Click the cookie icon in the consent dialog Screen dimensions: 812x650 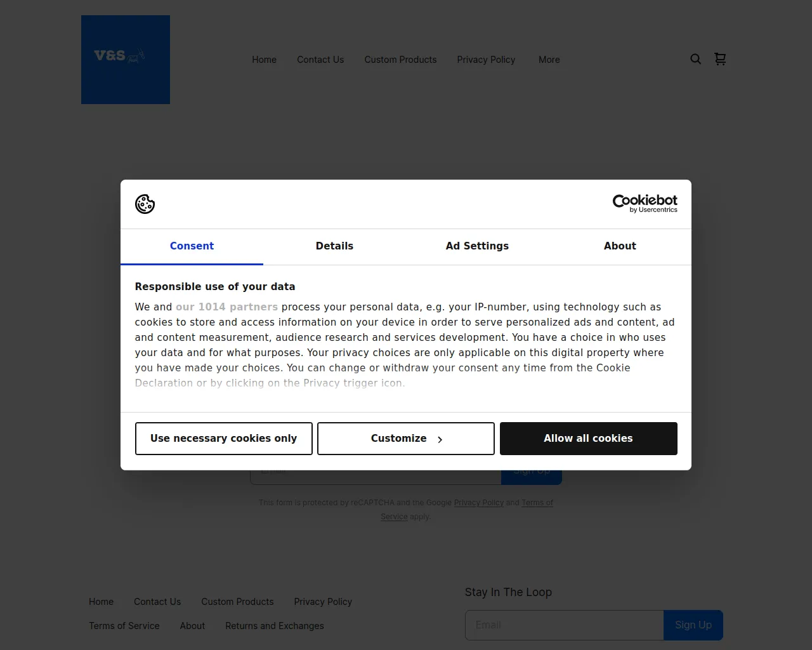coord(145,204)
